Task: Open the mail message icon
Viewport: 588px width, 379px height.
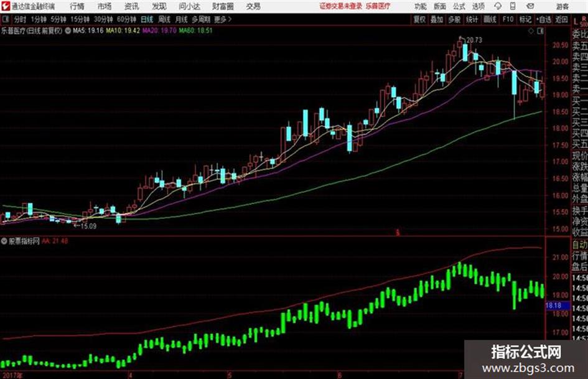Action: (x=530, y=6)
